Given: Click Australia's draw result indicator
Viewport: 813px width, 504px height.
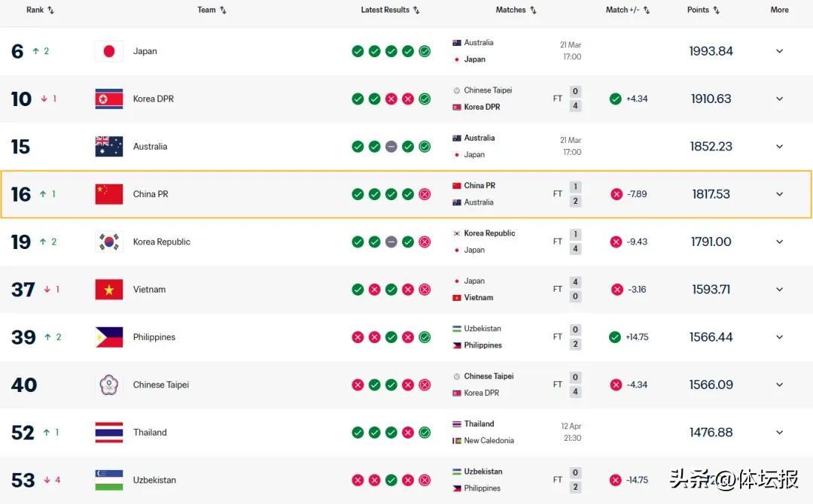Looking at the screenshot, I should [391, 147].
